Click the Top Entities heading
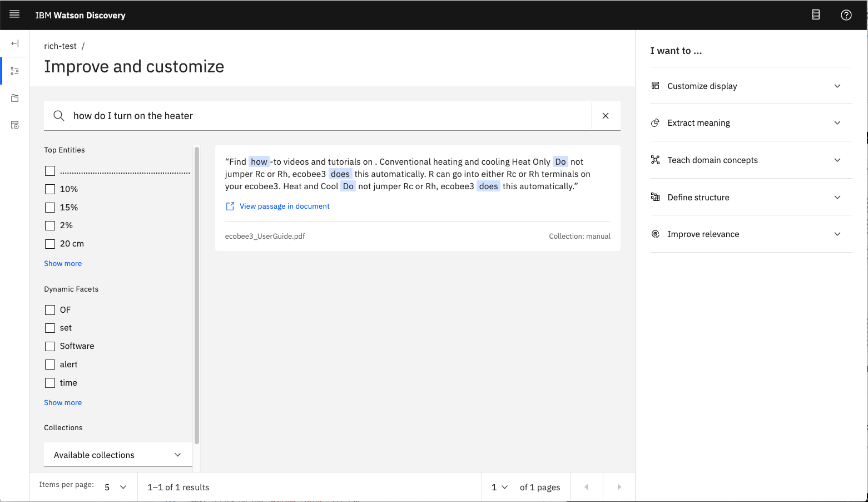Viewport: 868px width, 502px height. 65,150
